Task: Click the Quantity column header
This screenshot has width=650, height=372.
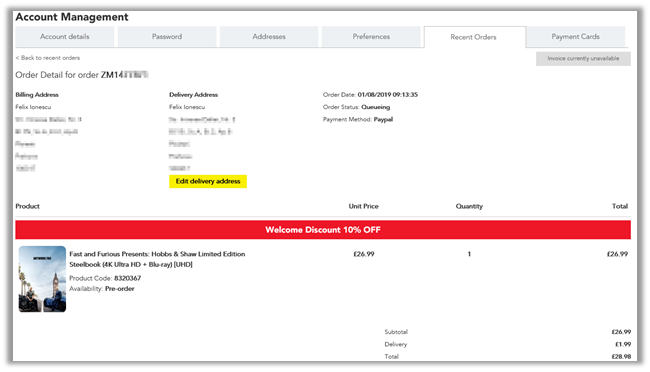Action: point(469,206)
